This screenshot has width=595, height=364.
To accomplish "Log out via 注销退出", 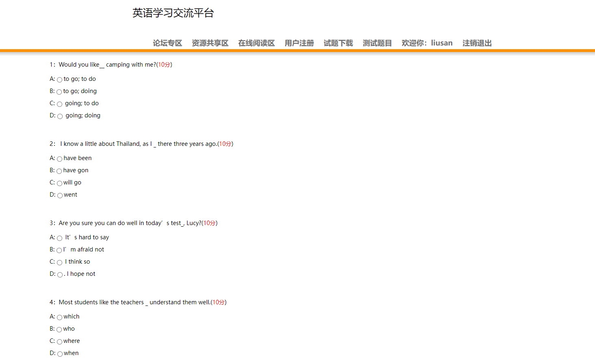I will (x=477, y=43).
